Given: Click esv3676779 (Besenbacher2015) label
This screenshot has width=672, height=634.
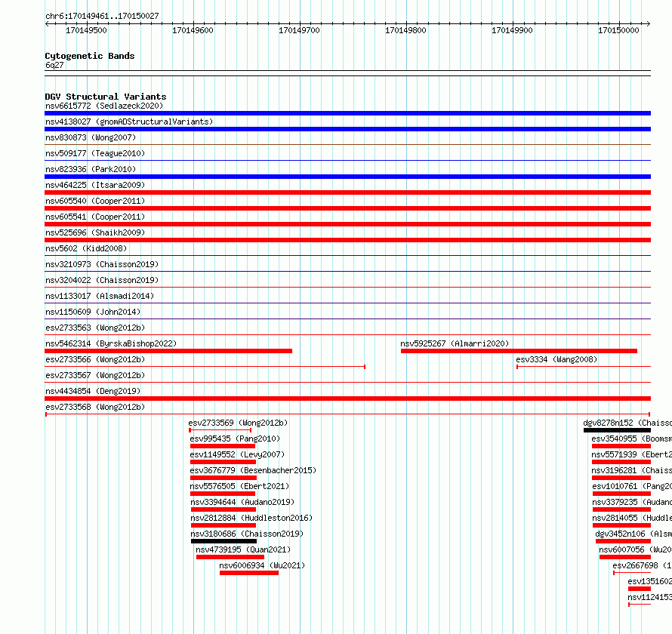Looking at the screenshot, I should pyautogui.click(x=253, y=470).
